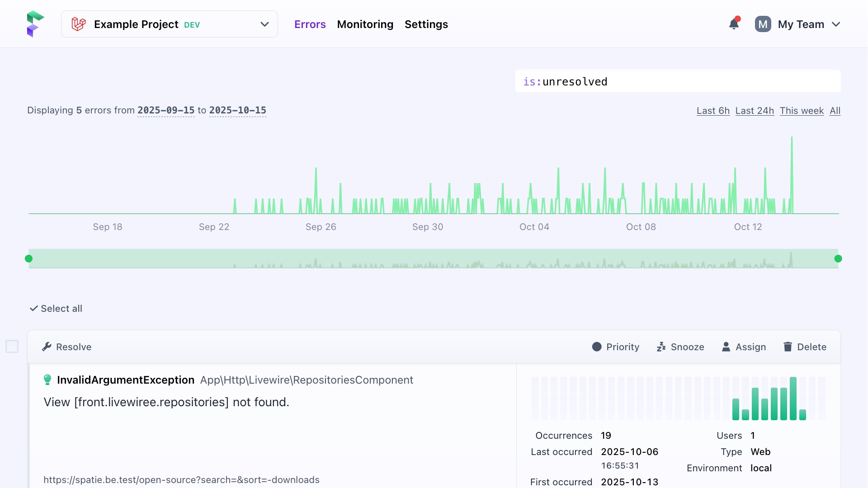Click the Assign person icon
The width and height of the screenshot is (868, 488).
(726, 347)
